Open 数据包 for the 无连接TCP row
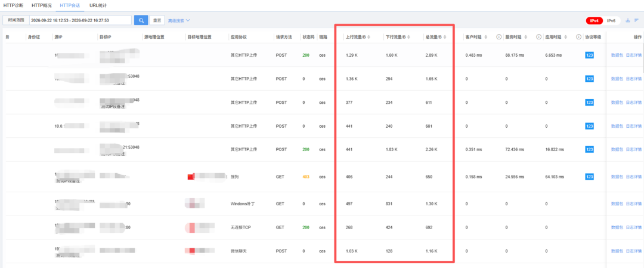This screenshot has width=644, height=268. pos(617,227)
